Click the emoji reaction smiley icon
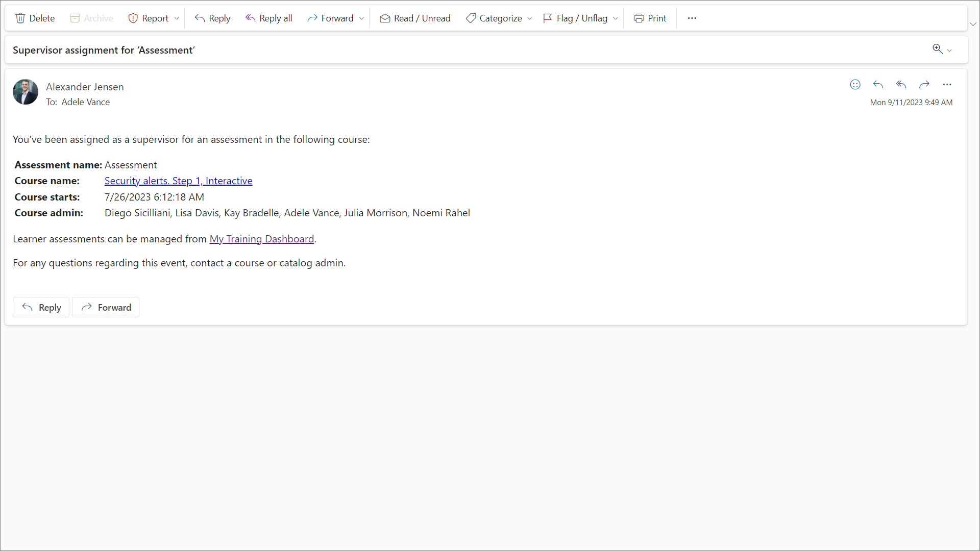This screenshot has width=980, height=551. pyautogui.click(x=855, y=85)
